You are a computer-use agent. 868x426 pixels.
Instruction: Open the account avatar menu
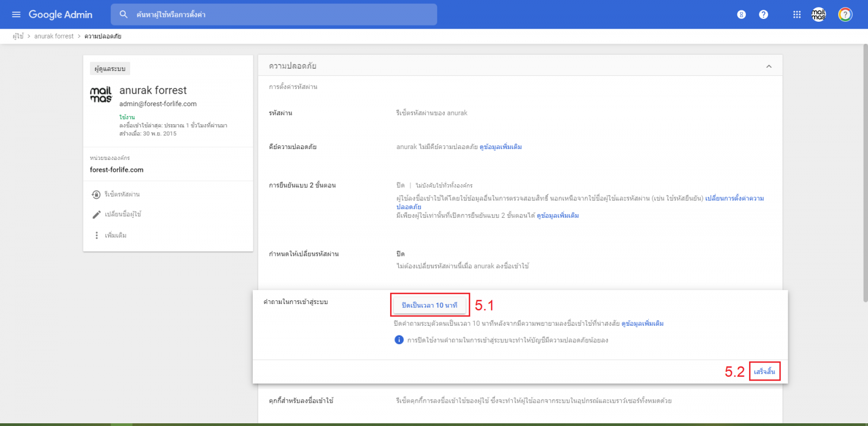[x=845, y=15]
